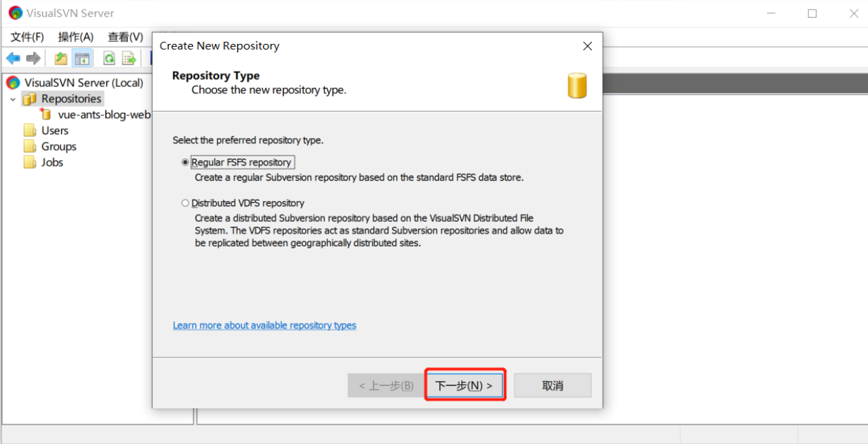
Task: Click the VisualSVN Server window title text
Action: click(70, 13)
